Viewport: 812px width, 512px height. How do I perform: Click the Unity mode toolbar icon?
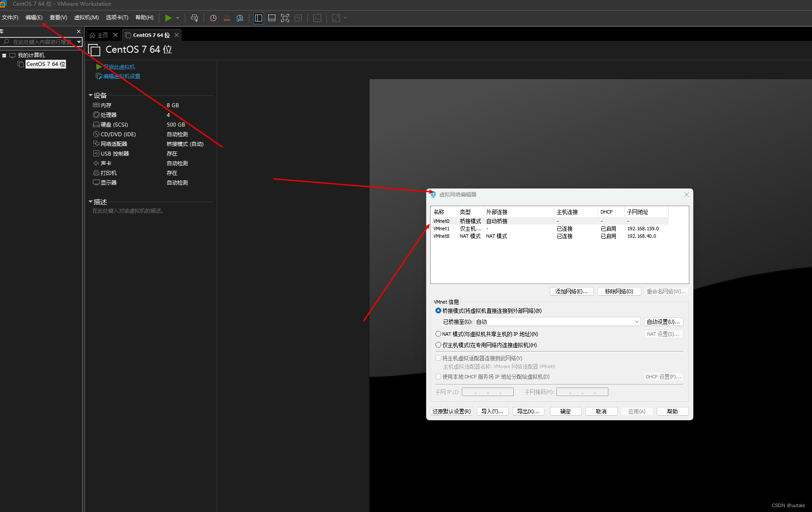point(298,18)
